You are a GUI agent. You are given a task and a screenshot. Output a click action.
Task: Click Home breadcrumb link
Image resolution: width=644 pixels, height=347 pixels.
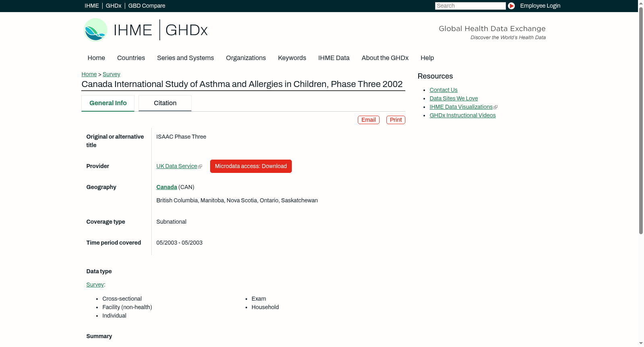89,74
